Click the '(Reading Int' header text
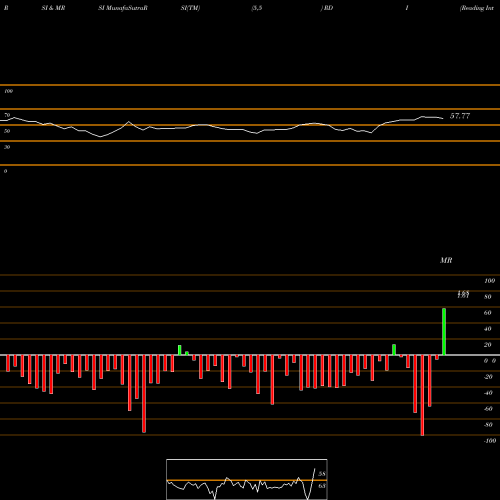Screen dimensions: 500x500 pyautogui.click(x=477, y=8)
